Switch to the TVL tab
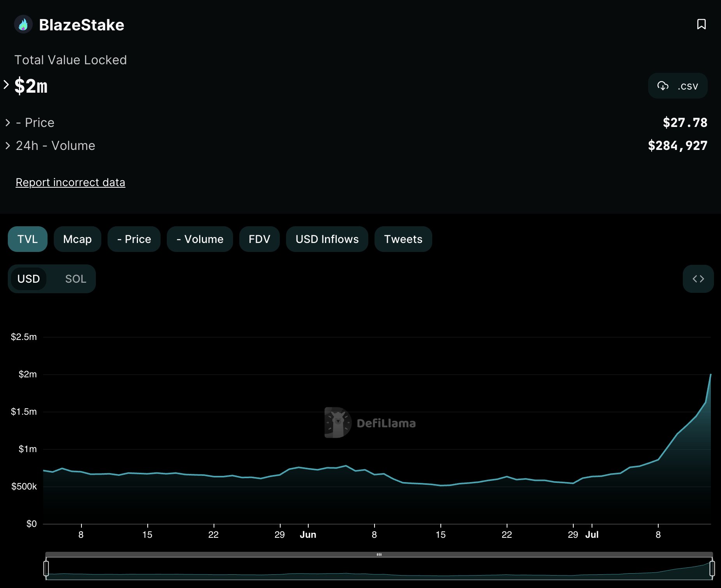 [x=27, y=239]
